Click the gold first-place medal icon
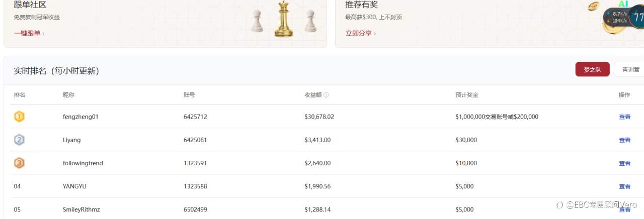The width and height of the screenshot is (644, 219). pos(19,117)
